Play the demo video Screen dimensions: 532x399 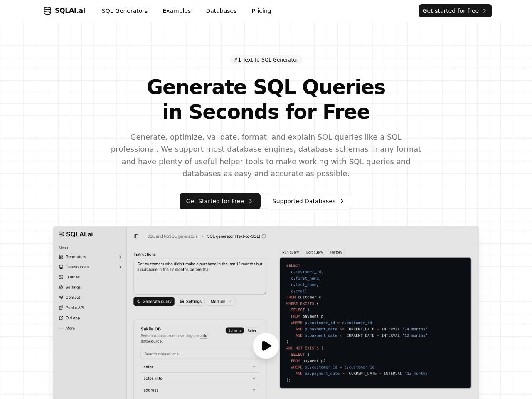266,346
